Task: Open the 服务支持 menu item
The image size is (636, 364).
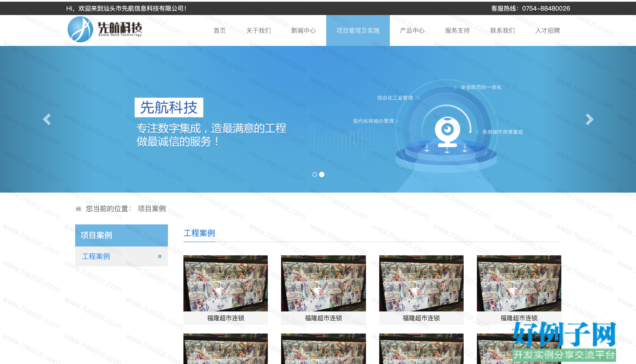Action: (457, 30)
